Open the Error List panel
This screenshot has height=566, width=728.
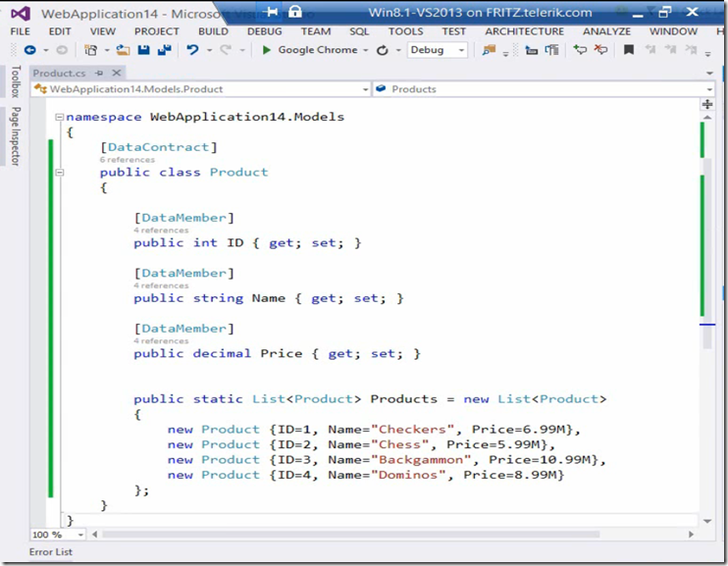tap(51, 551)
